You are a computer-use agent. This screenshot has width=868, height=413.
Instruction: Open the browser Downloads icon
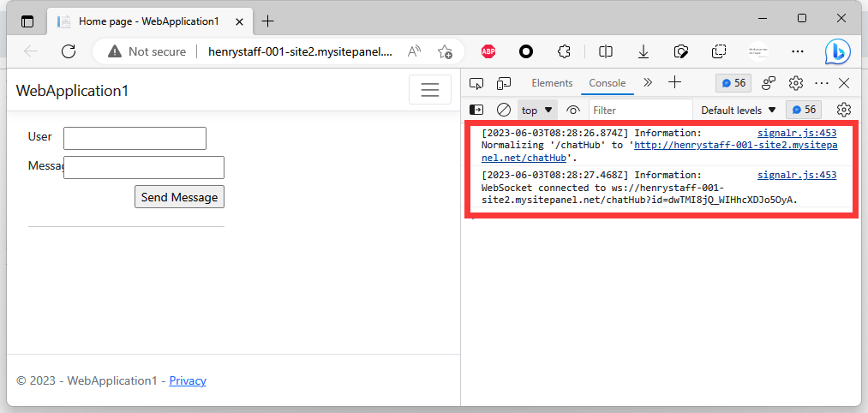click(x=644, y=51)
